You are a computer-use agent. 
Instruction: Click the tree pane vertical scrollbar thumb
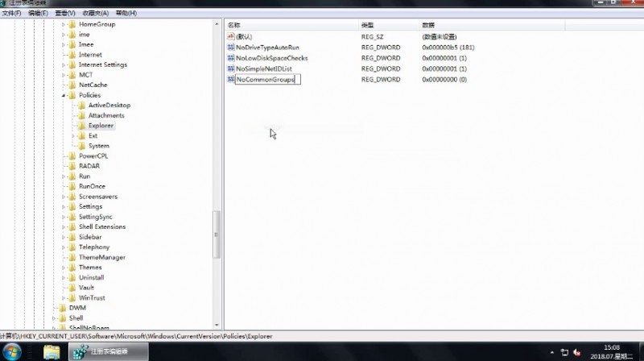coord(216,234)
